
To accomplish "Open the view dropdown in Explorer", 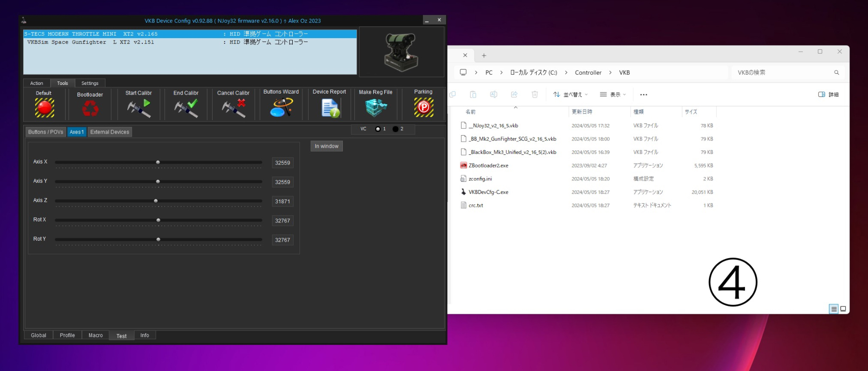I will point(613,95).
